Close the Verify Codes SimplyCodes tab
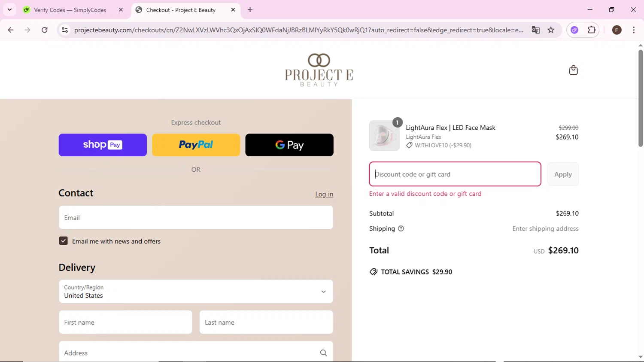Image resolution: width=644 pixels, height=362 pixels. tap(121, 9)
